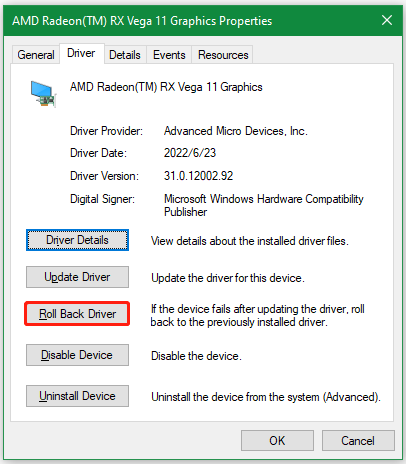Viewport: 406px width, 464px height.
Task: Click the Driver Date label
Action: pos(98,153)
